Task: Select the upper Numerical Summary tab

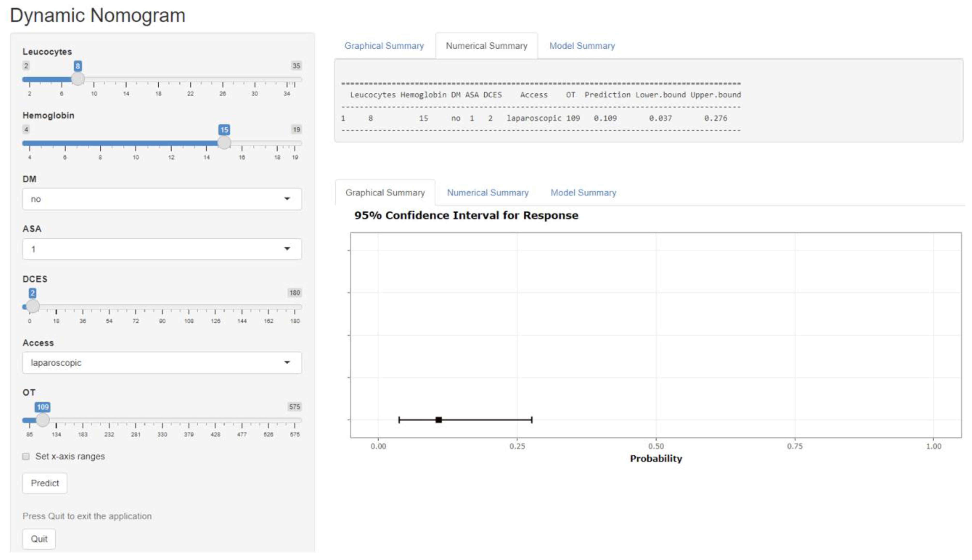Action: click(486, 46)
